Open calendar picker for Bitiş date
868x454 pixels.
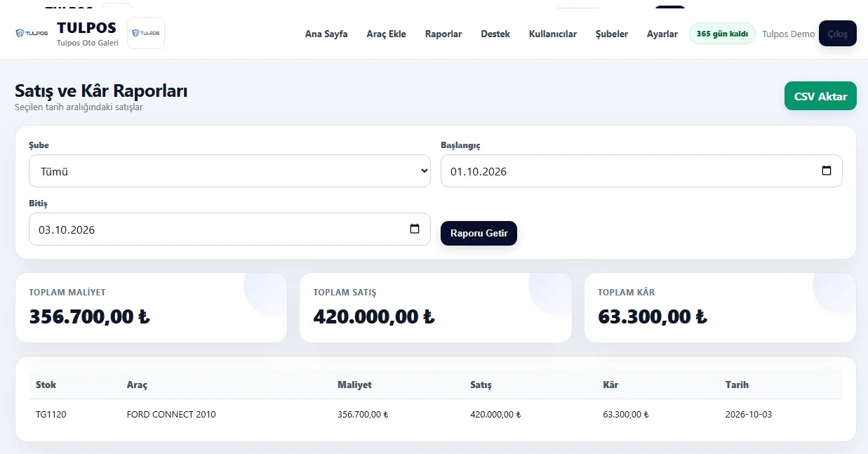click(415, 229)
